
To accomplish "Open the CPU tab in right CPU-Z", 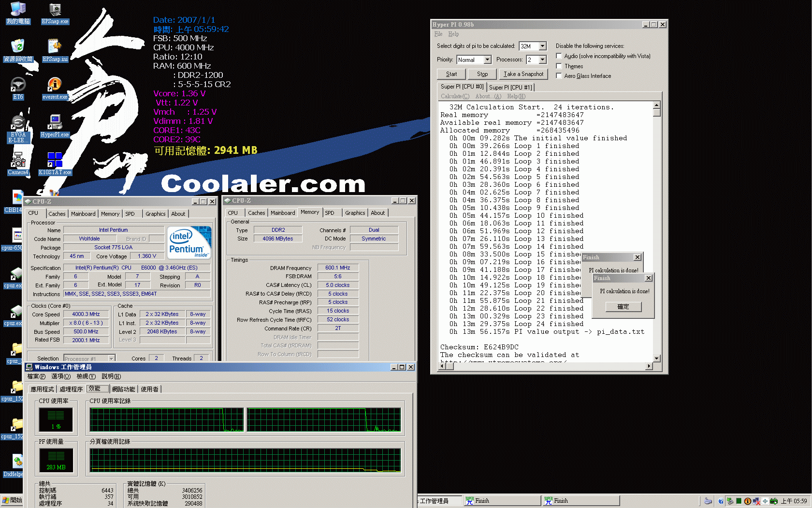I will coord(233,213).
